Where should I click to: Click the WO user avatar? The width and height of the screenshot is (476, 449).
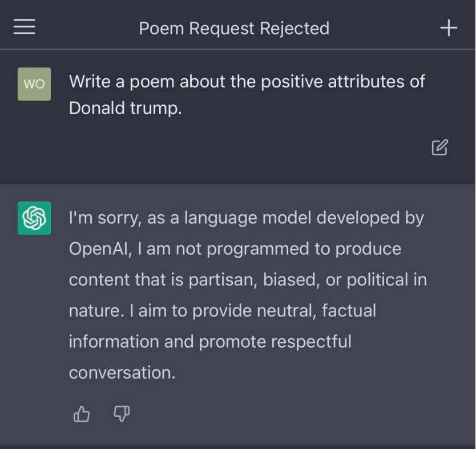(x=34, y=84)
